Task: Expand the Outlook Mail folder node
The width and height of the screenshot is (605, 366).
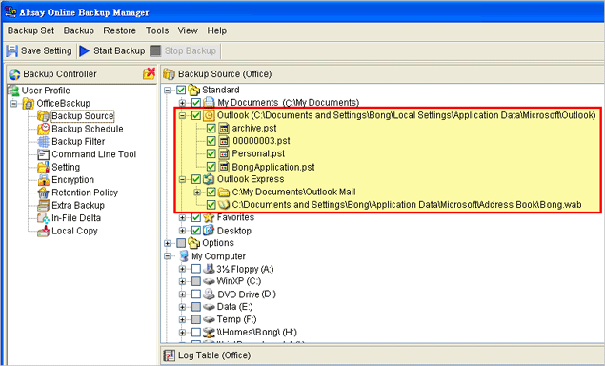Action: click(198, 192)
